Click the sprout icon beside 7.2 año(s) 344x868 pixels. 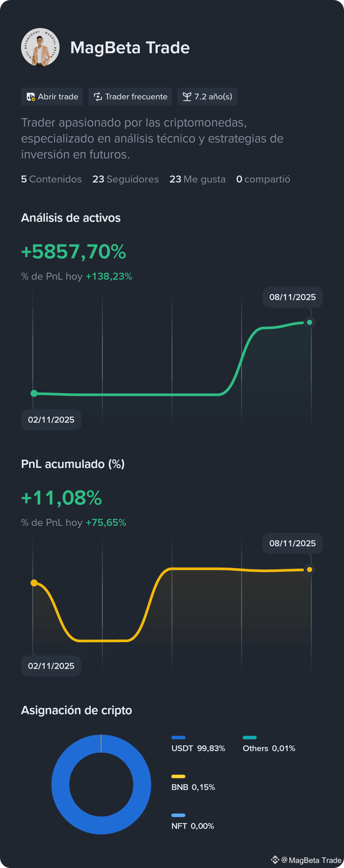[x=187, y=97]
